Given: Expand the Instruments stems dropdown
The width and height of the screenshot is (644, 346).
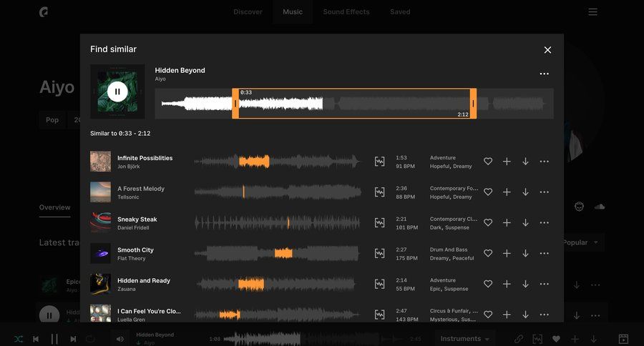Looking at the screenshot, I should tap(465, 339).
